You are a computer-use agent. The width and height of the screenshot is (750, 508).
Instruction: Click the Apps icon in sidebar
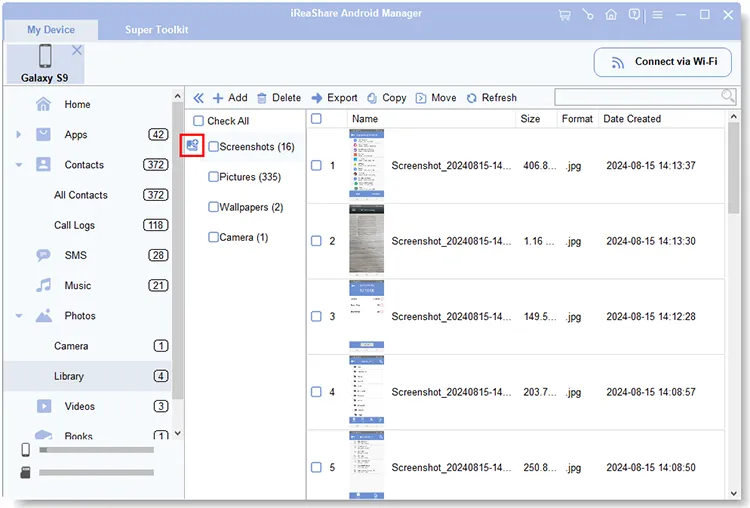44,134
